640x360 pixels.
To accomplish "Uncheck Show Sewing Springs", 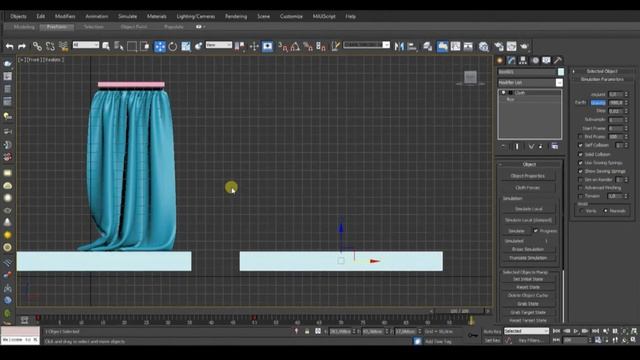I will [x=580, y=171].
